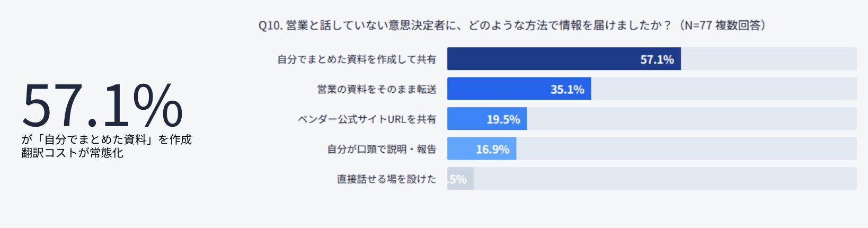868x228 pixels.
Task: Click the 35.1% blue bar
Action: click(519, 89)
